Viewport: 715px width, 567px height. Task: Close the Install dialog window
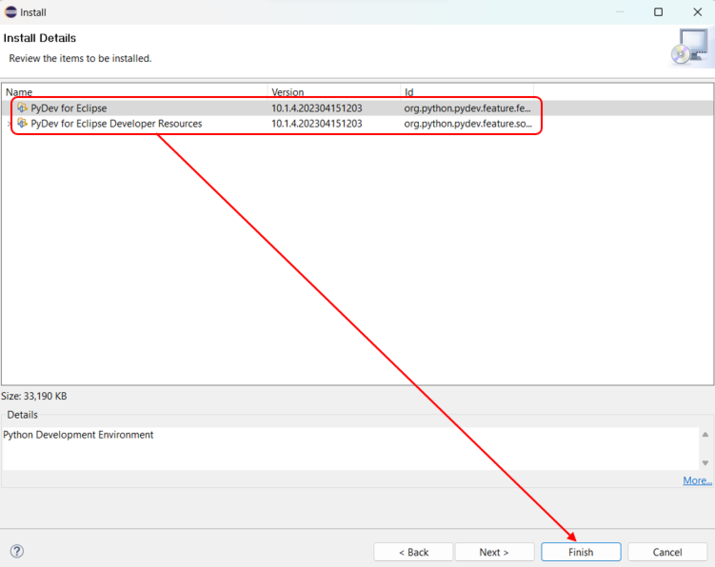[x=698, y=12]
